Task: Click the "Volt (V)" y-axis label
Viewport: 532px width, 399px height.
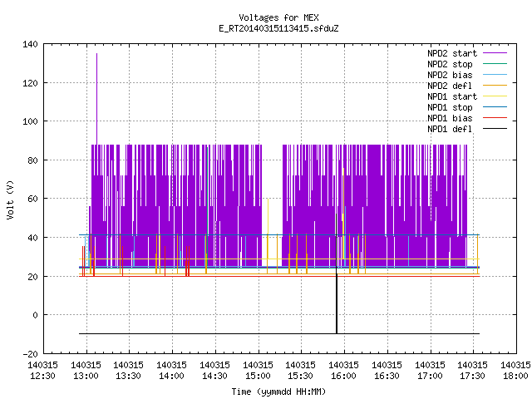Action: 11,199
